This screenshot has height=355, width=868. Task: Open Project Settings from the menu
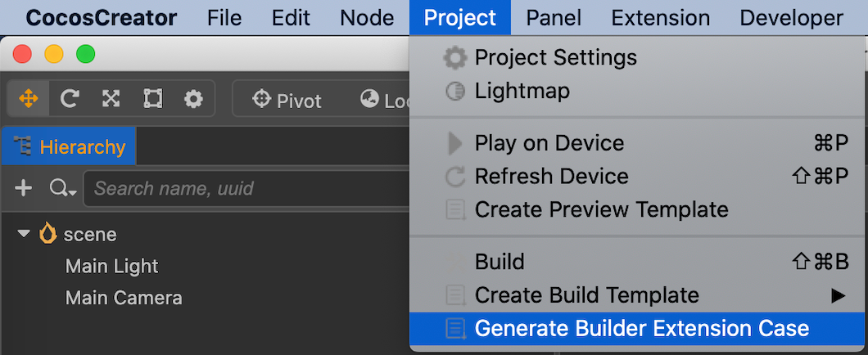[636, 57]
